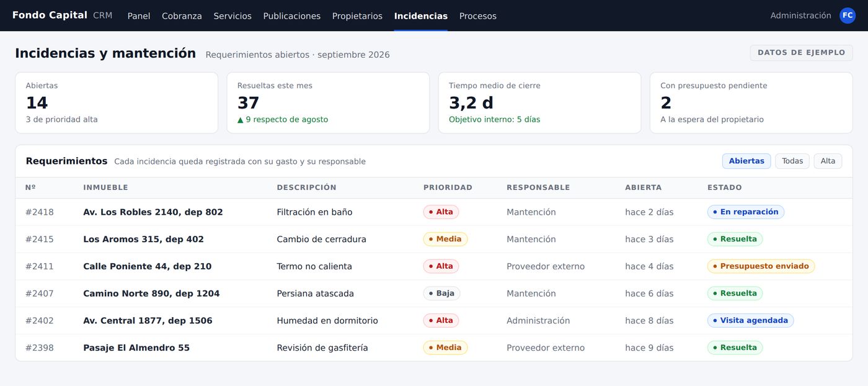Click the En reparación status pill
This screenshot has height=386, width=868.
point(746,212)
